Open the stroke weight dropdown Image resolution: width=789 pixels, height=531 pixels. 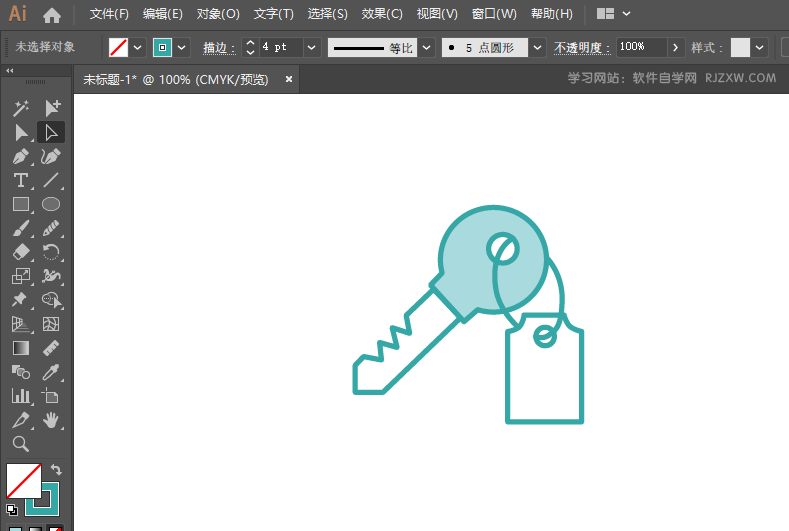click(311, 48)
